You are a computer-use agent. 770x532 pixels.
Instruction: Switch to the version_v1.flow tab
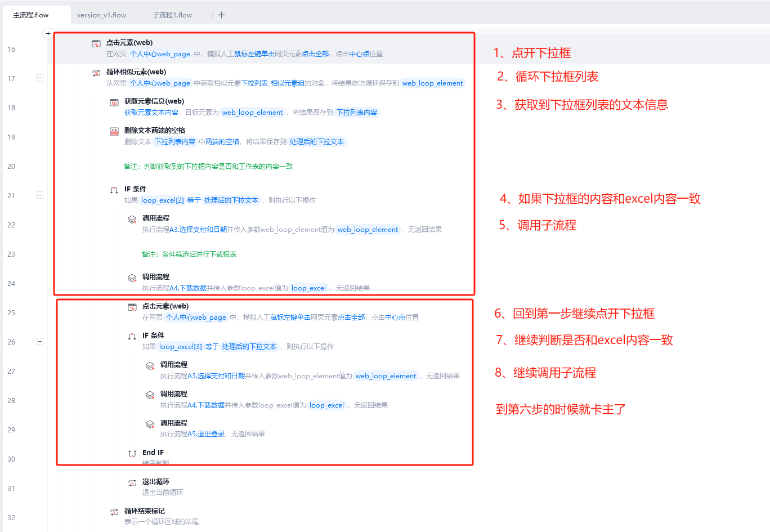point(102,15)
